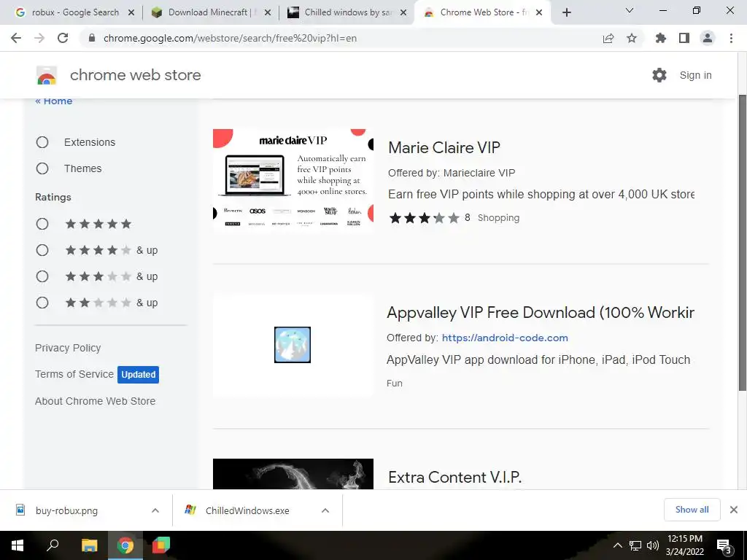747x560 pixels.
Task: Return to the Web Store Home
Action: 54,101
